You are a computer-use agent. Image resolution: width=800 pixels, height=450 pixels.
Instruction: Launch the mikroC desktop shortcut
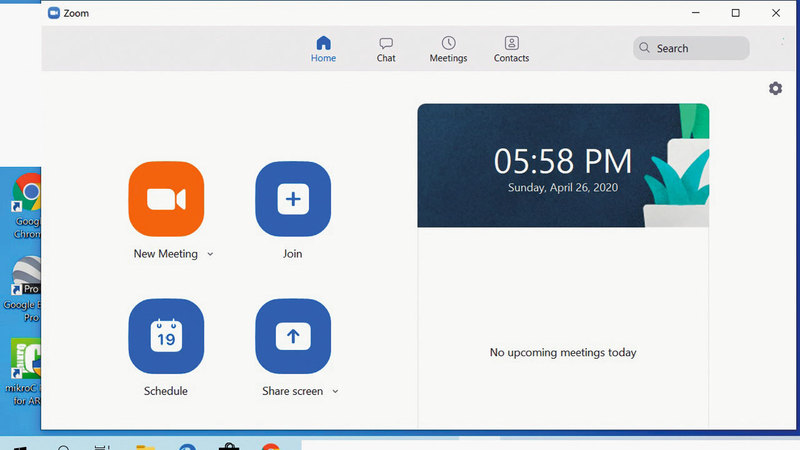tap(26, 358)
